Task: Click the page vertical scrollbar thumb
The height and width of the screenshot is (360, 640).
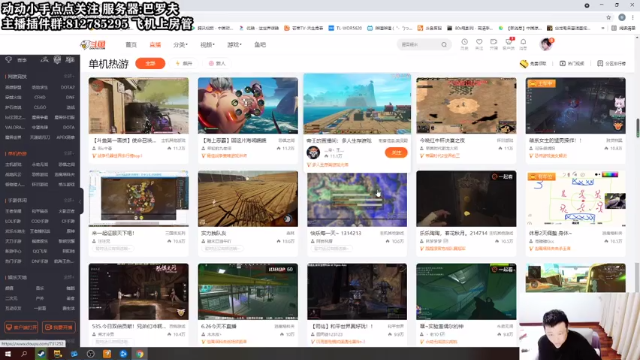Action: click(638, 127)
